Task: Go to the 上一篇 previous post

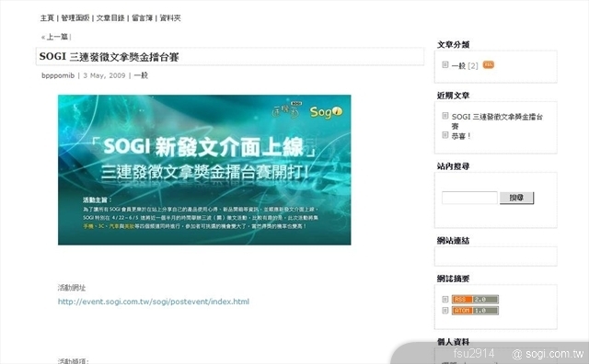Action: tap(57, 37)
